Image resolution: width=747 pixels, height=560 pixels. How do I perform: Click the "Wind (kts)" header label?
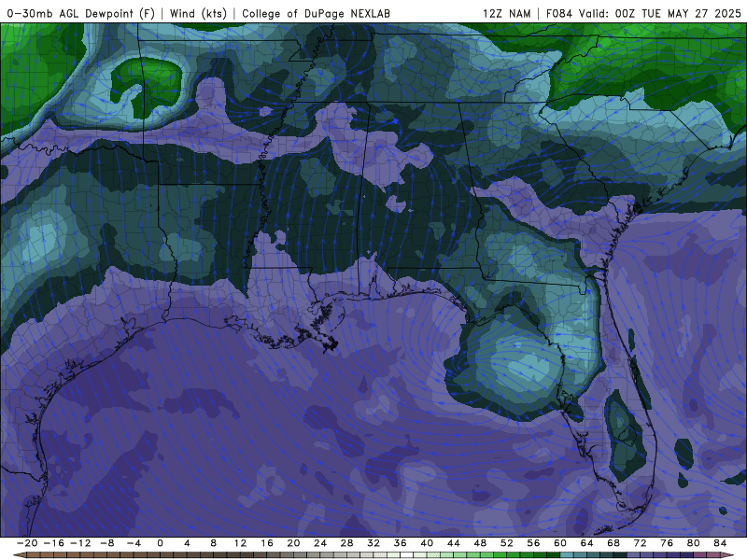(x=198, y=13)
